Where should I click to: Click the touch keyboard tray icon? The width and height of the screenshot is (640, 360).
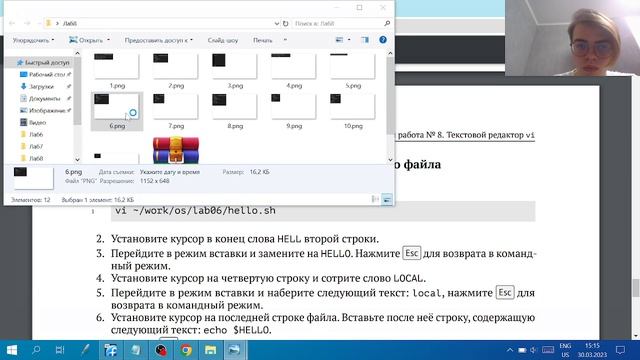pos(548,350)
